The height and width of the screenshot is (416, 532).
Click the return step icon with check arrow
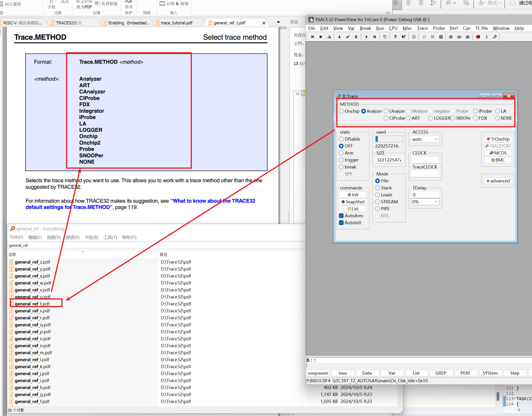[348, 37]
